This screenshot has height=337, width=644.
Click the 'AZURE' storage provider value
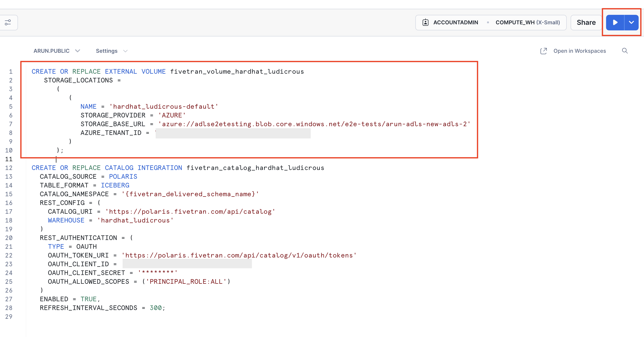click(x=172, y=115)
